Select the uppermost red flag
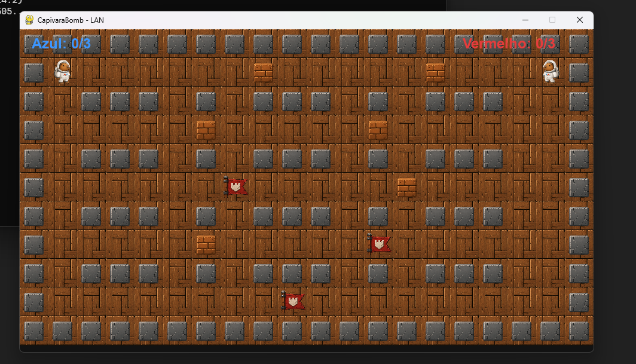Image resolution: width=636 pixels, height=364 pixels. 236,186
